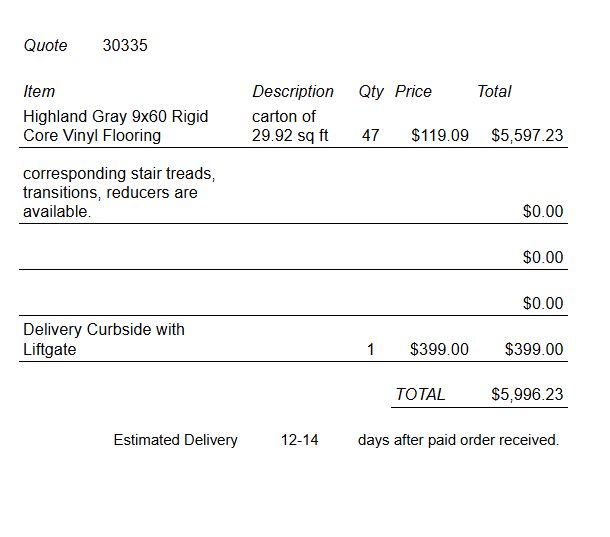The width and height of the screenshot is (610, 537).
Task: Click the Price column header
Action: (413, 91)
